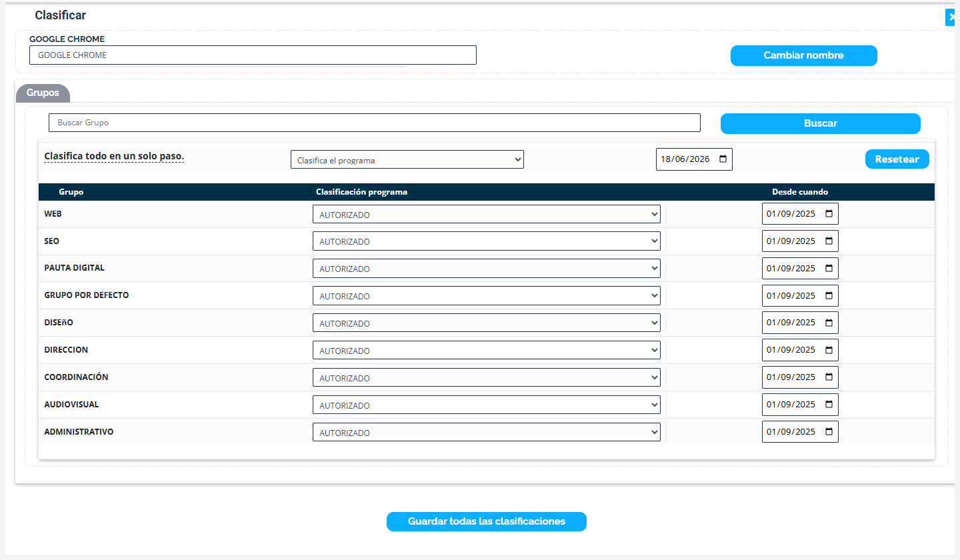Viewport: 960px width, 560px height.
Task: Click the AUDIOVISUAL group name
Action: point(71,405)
